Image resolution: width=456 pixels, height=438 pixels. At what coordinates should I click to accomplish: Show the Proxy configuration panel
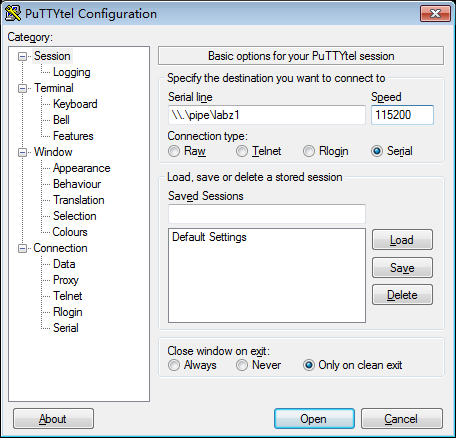66,280
